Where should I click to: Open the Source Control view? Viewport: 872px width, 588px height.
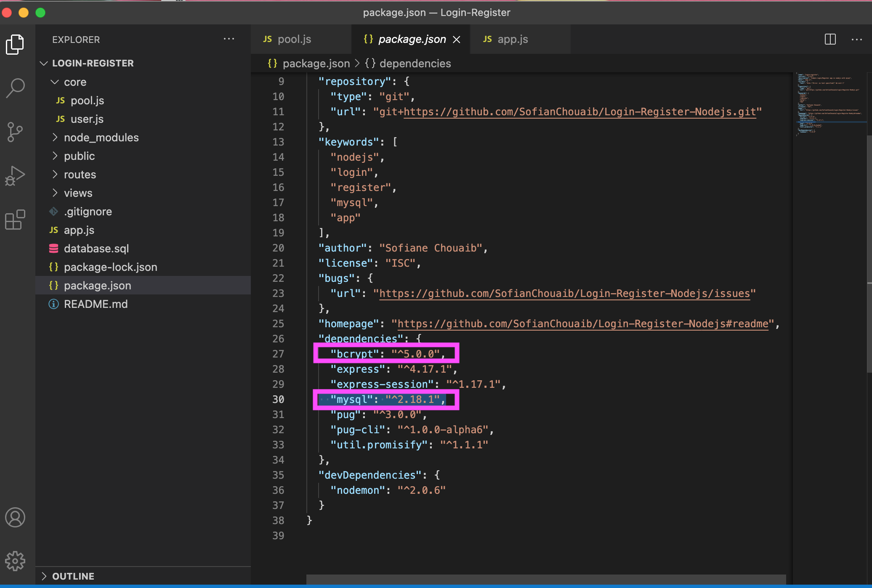(15, 132)
